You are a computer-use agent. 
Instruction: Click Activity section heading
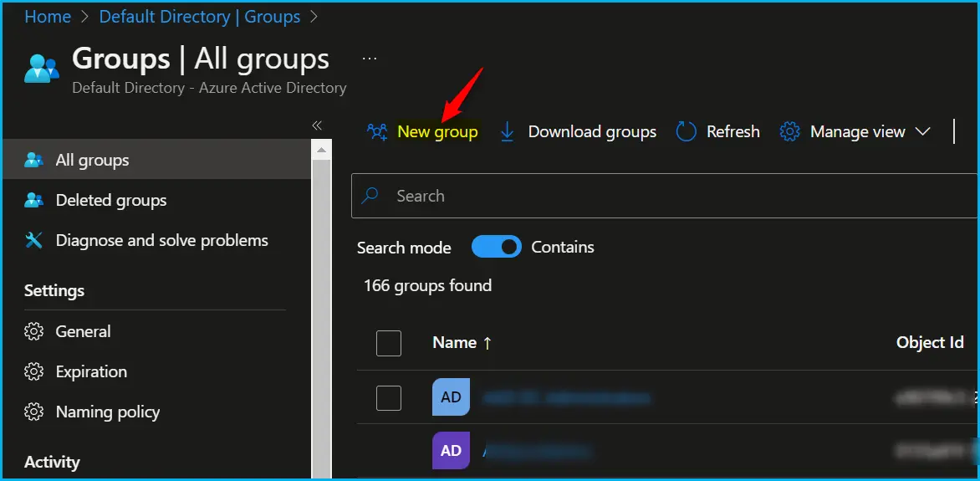point(52,463)
